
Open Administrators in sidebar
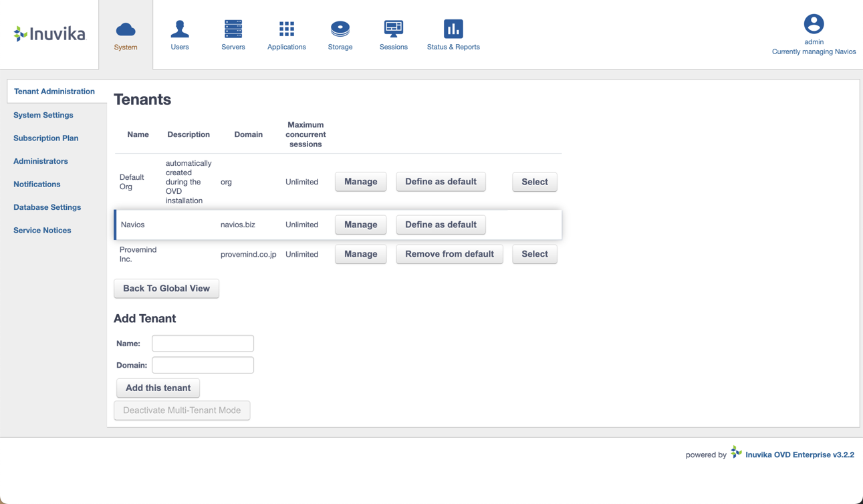[x=41, y=161]
